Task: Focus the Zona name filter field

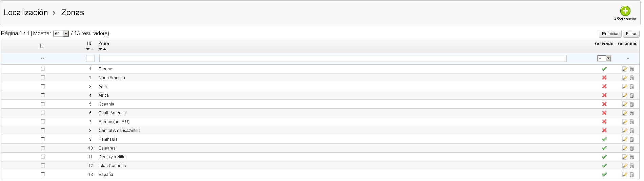Action: pyautogui.click(x=333, y=59)
